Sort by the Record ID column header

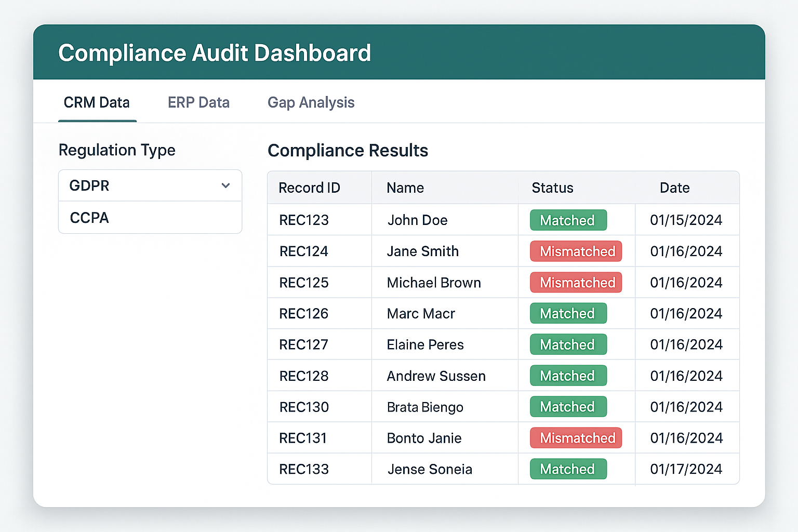coord(309,188)
